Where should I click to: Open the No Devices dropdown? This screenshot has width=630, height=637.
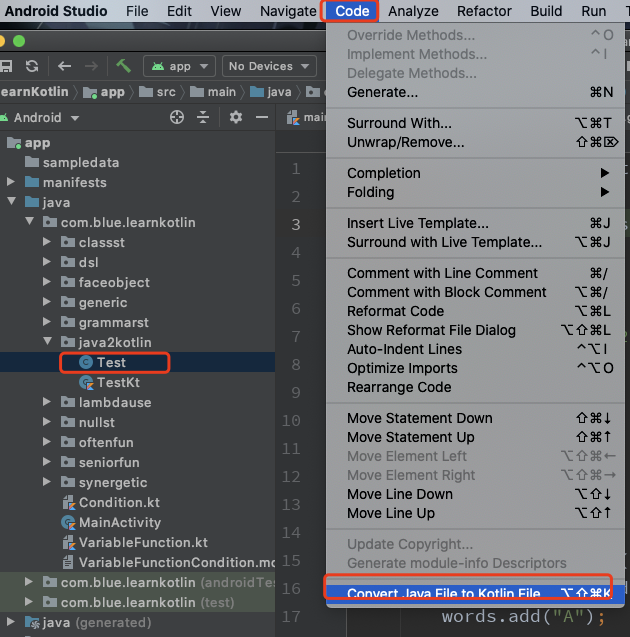point(269,66)
